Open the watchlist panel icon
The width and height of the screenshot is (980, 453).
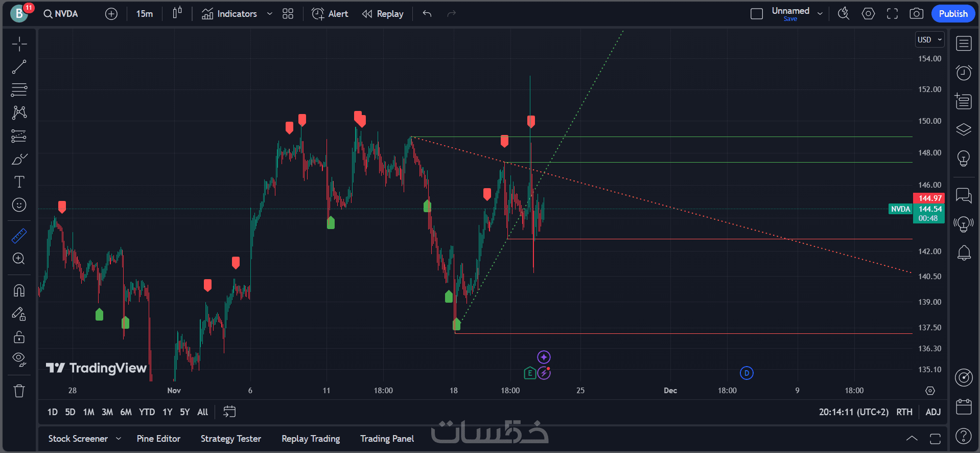(x=964, y=44)
